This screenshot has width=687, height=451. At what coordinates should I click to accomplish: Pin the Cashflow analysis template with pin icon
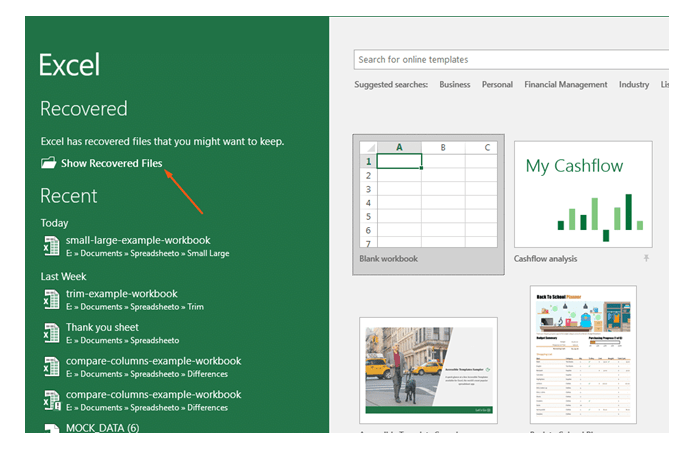click(647, 259)
